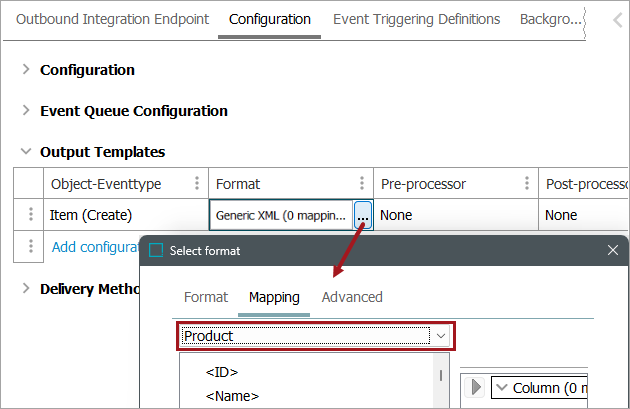This screenshot has height=409, width=630.
Task: Click the row handle beside Add configuration
Action: point(31,246)
